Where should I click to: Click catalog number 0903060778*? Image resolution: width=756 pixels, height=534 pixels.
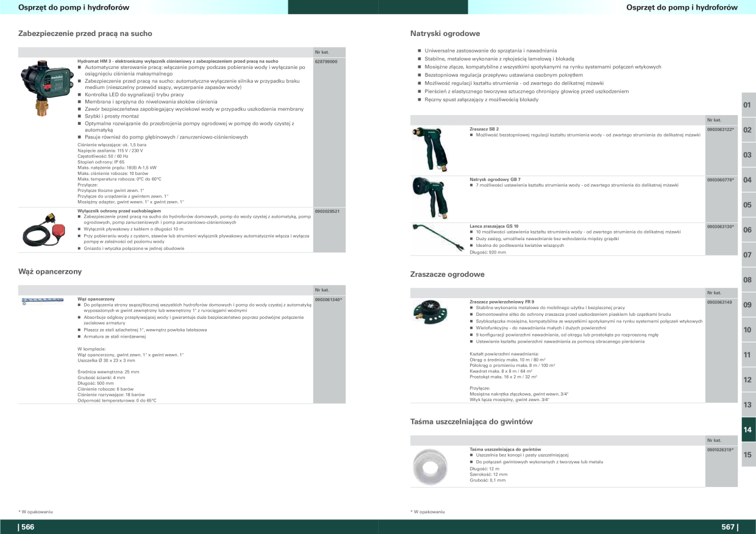pyautogui.click(x=721, y=180)
